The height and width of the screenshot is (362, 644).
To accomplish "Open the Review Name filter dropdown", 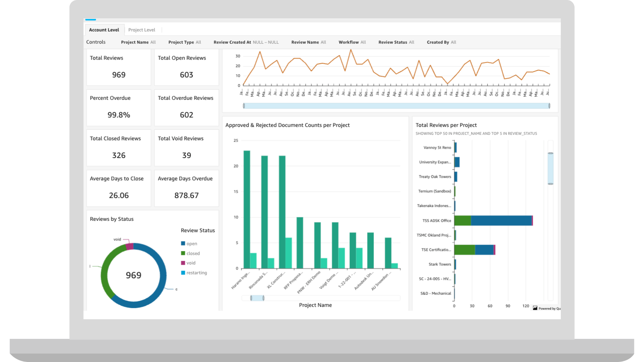I will tap(308, 42).
